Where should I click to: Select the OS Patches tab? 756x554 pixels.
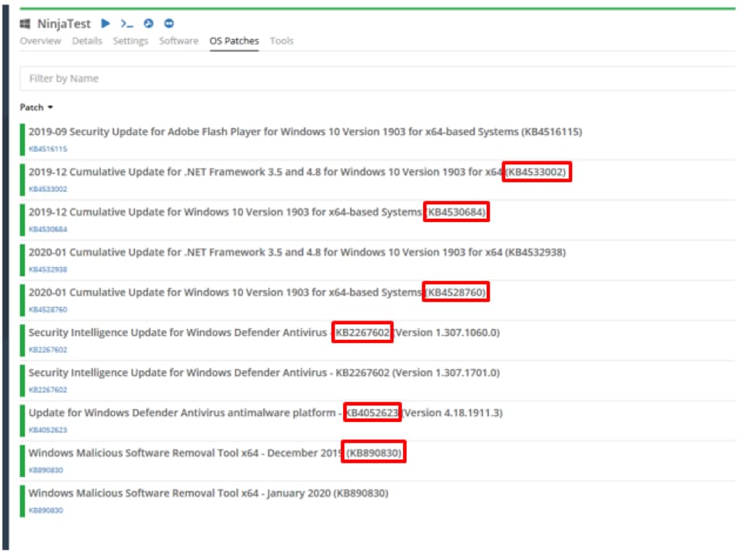point(234,41)
